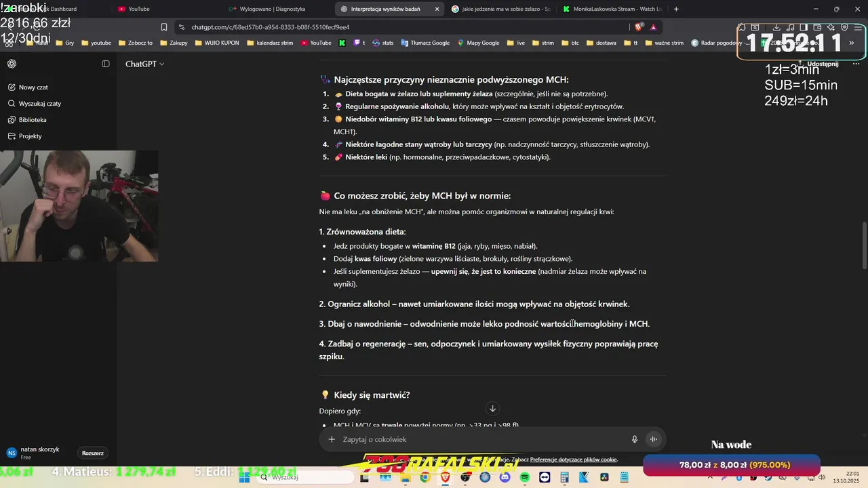Image resolution: width=868 pixels, height=488 pixels.
Task: Open the kalendarz strim bookmarks folder
Action: pyautogui.click(x=270, y=43)
